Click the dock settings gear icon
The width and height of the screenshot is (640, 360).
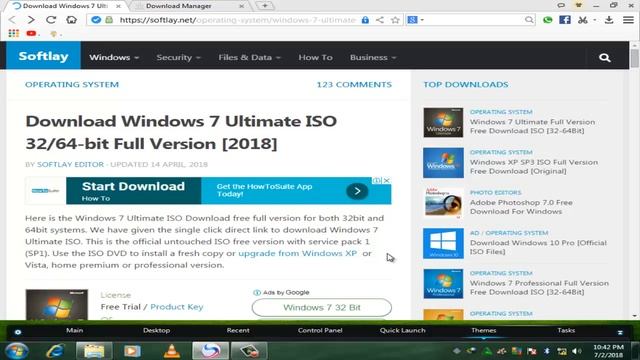tap(18, 332)
